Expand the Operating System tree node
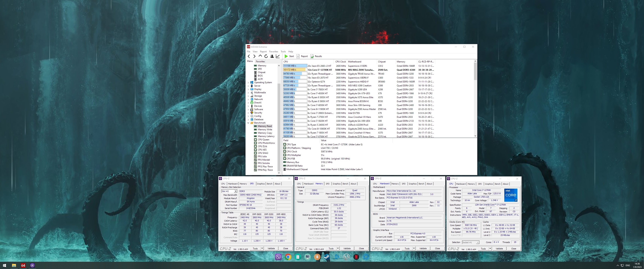This screenshot has width=644, height=269. (x=248, y=82)
